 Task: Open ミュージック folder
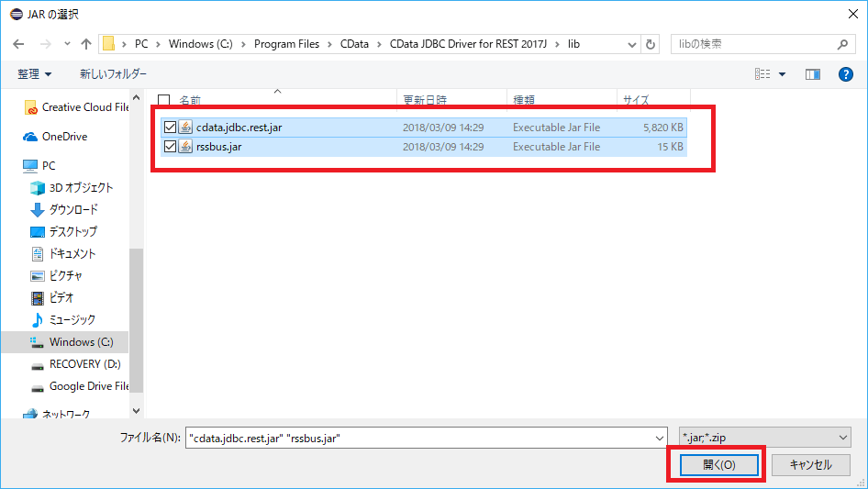coord(62,319)
